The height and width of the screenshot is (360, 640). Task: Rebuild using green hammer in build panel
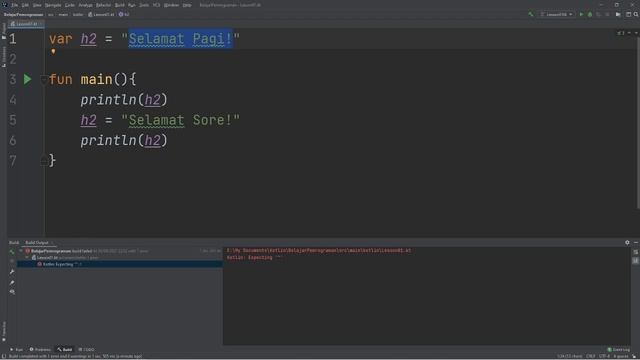[x=12, y=252]
